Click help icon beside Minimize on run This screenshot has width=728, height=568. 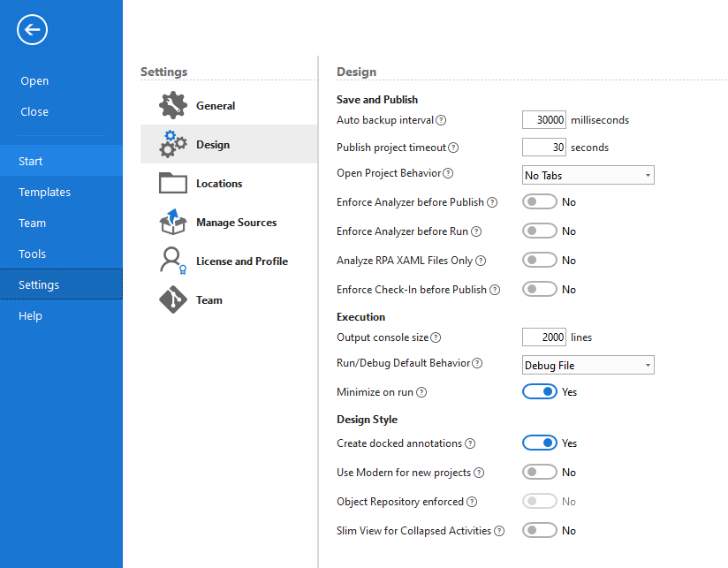point(421,392)
